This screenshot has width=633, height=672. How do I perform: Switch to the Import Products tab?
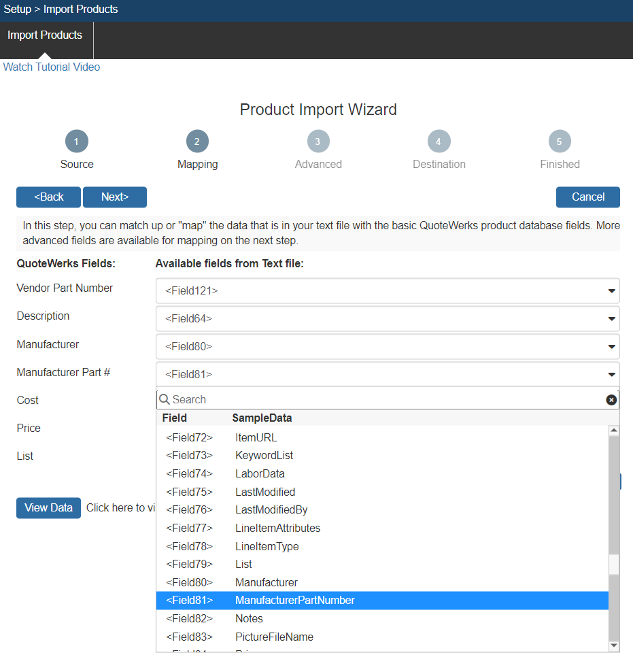coord(45,35)
